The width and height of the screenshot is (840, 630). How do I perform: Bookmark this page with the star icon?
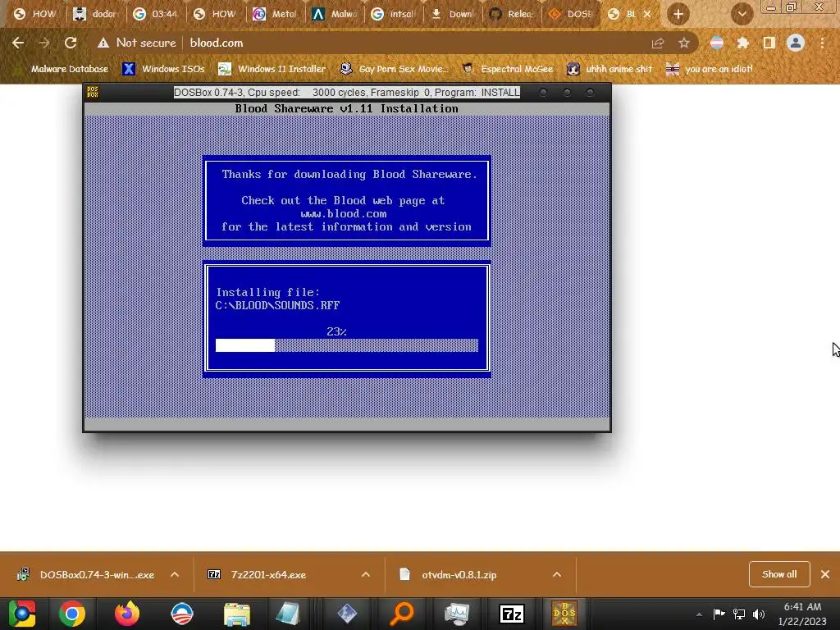pyautogui.click(x=683, y=43)
